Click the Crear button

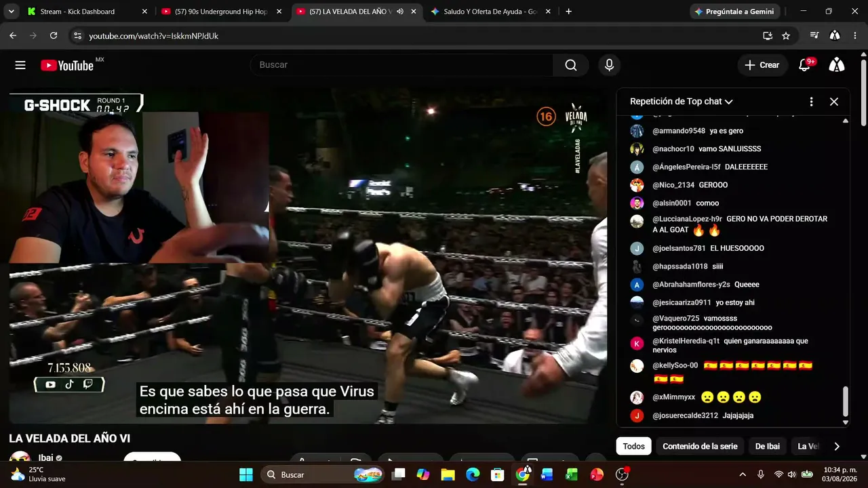pos(762,65)
